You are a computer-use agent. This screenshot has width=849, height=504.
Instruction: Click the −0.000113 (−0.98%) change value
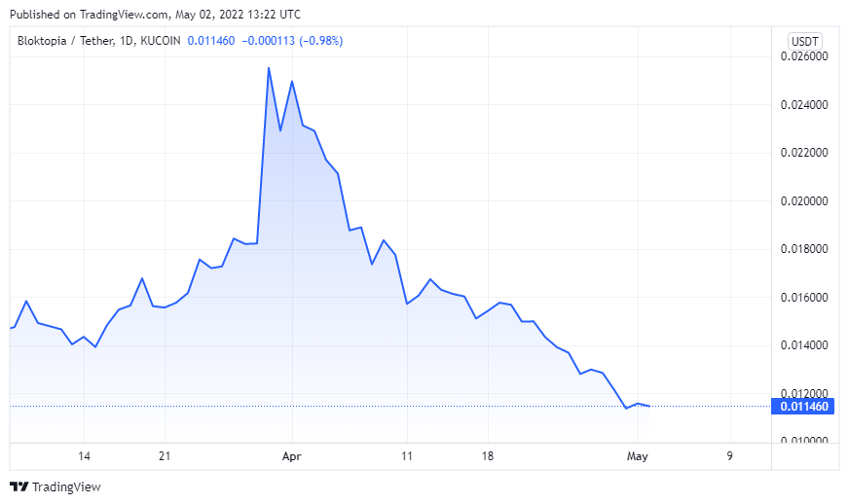tap(291, 41)
